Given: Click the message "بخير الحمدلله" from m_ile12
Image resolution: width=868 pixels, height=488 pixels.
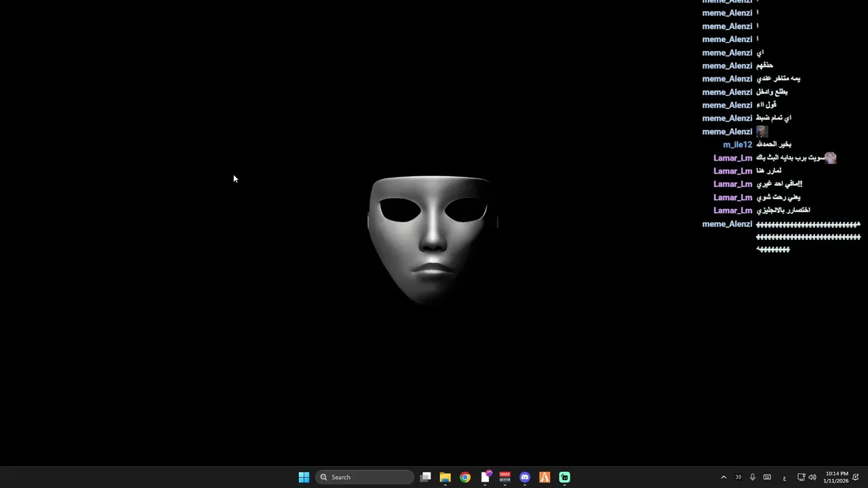Looking at the screenshot, I should pos(774,144).
